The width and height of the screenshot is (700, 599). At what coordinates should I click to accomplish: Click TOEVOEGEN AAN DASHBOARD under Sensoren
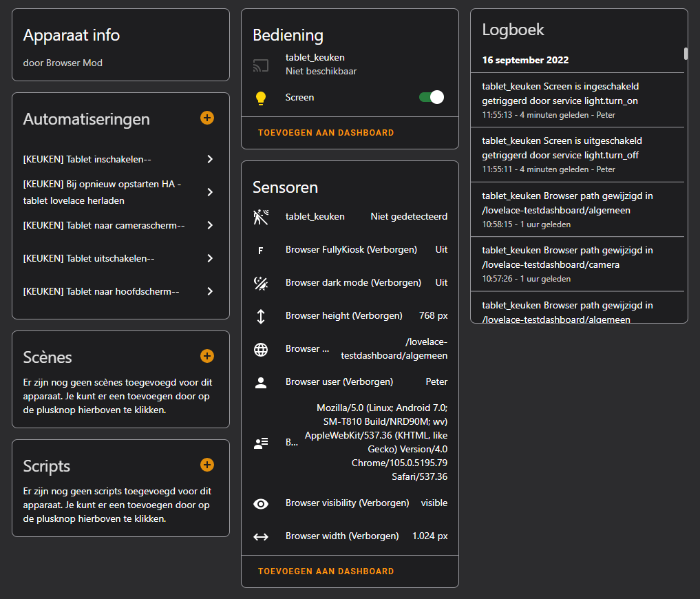(x=326, y=571)
